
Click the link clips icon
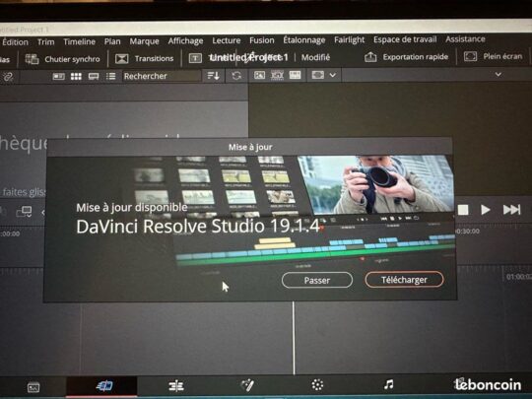8,77
